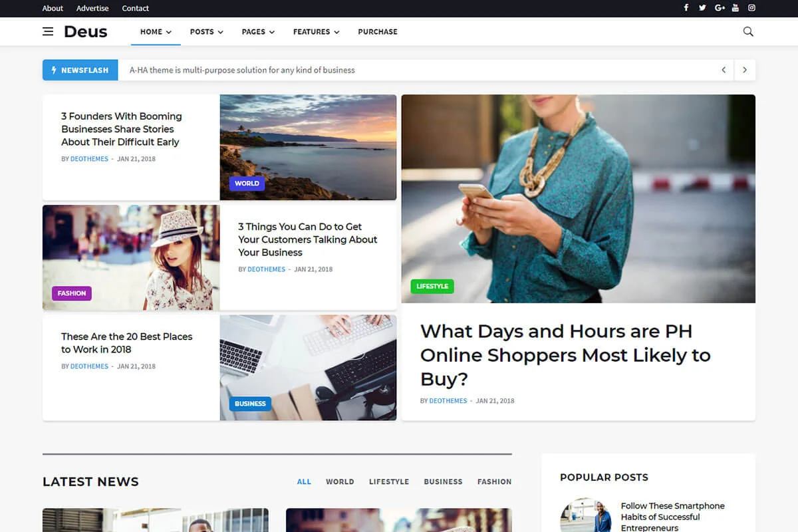Click the popular post round thumbnail
Viewport: 798px width, 532px height.
[x=586, y=516]
